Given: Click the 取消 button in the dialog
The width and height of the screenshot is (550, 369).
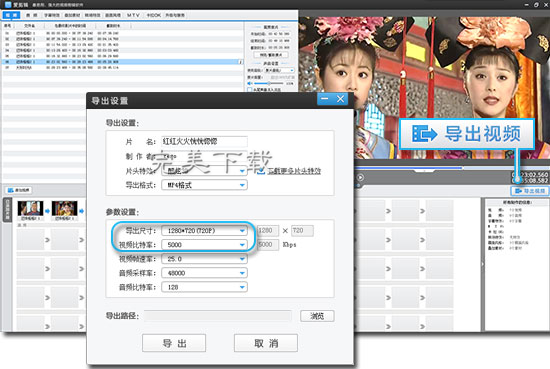Looking at the screenshot, I should [266, 343].
